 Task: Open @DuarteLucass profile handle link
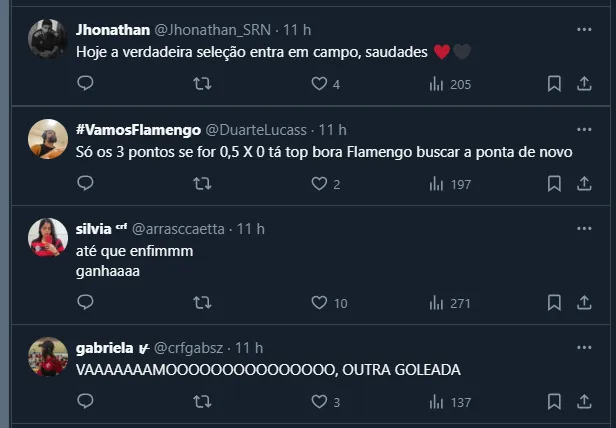[x=259, y=129]
